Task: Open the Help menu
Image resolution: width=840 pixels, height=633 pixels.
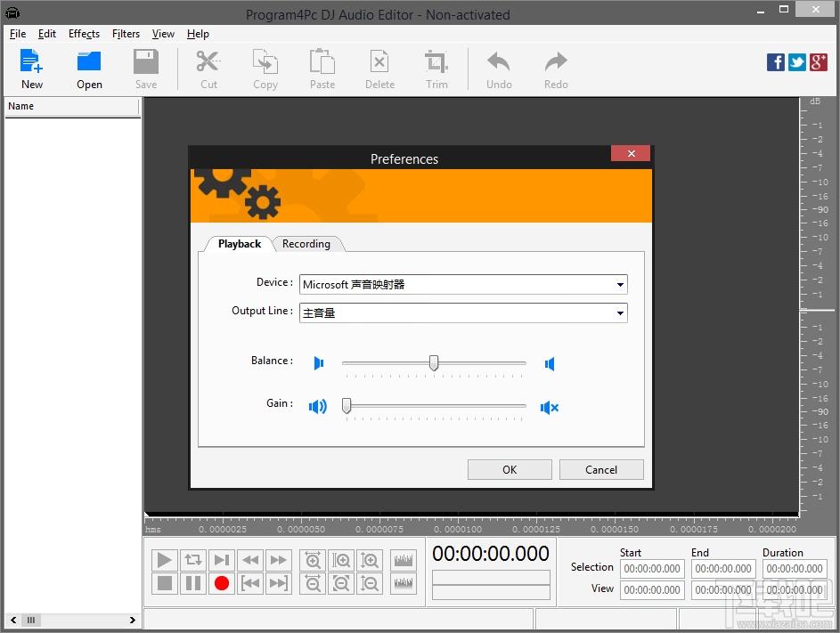Action: (x=198, y=34)
